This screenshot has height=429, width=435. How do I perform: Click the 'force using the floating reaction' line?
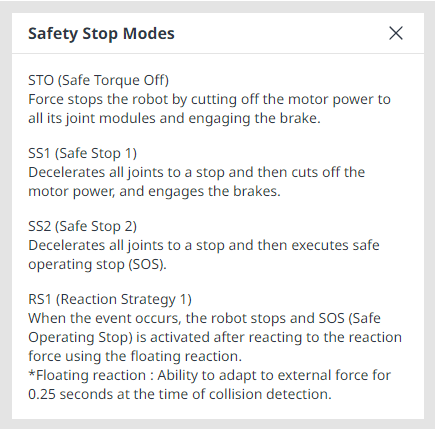point(135,356)
